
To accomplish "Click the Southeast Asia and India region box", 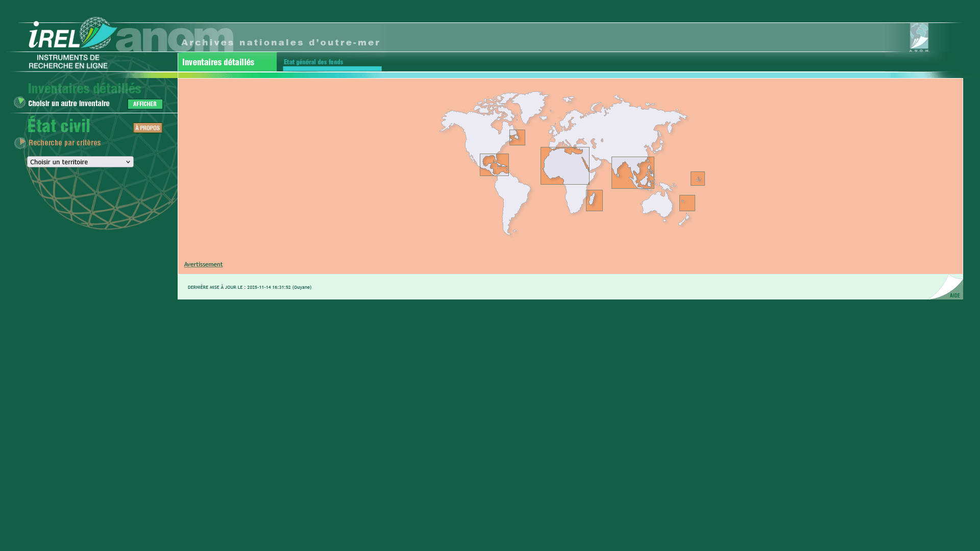I will coord(632,172).
